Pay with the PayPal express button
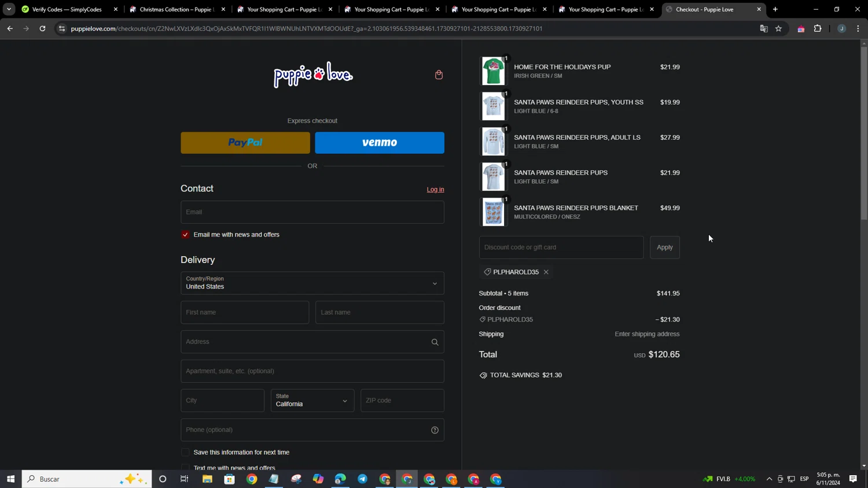868x488 pixels. click(x=245, y=143)
